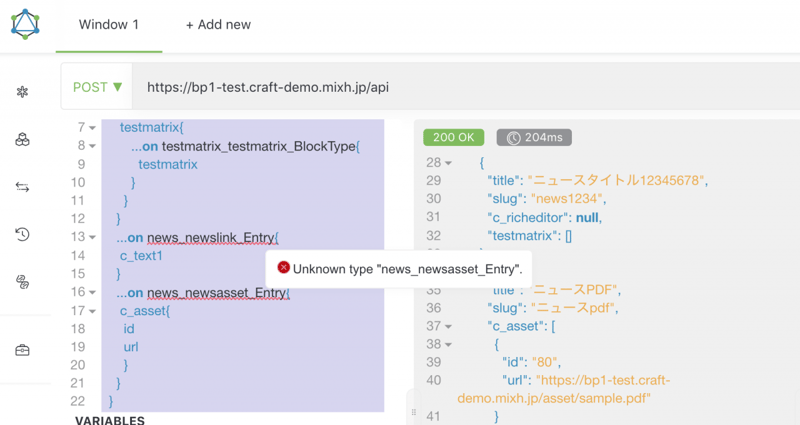This screenshot has height=425, width=800.
Task: Click the Altair logo in the top-left corner
Action: (26, 24)
